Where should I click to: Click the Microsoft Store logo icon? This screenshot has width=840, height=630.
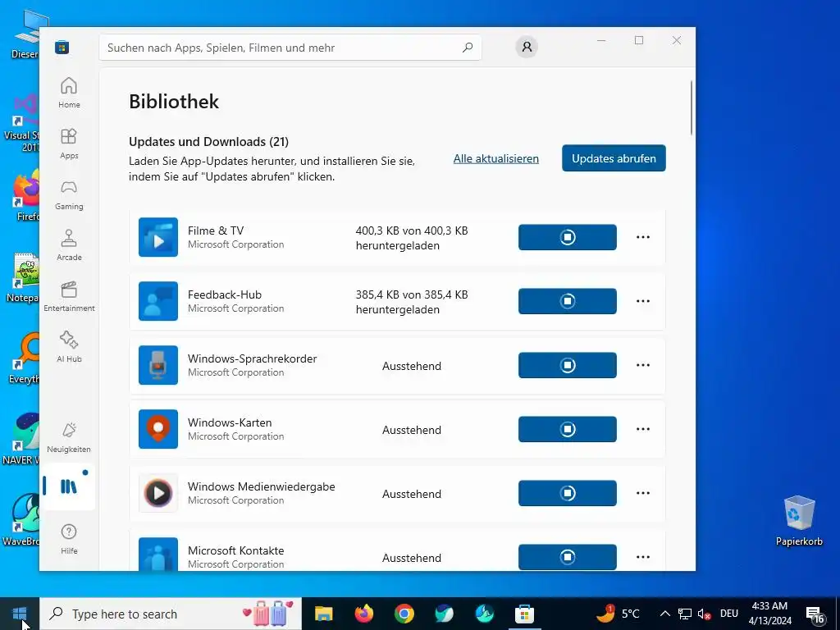point(62,47)
